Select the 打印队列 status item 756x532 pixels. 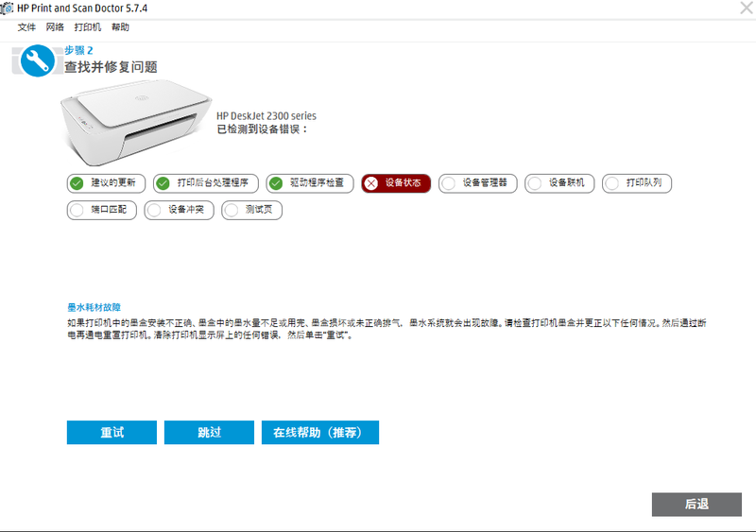tap(636, 183)
